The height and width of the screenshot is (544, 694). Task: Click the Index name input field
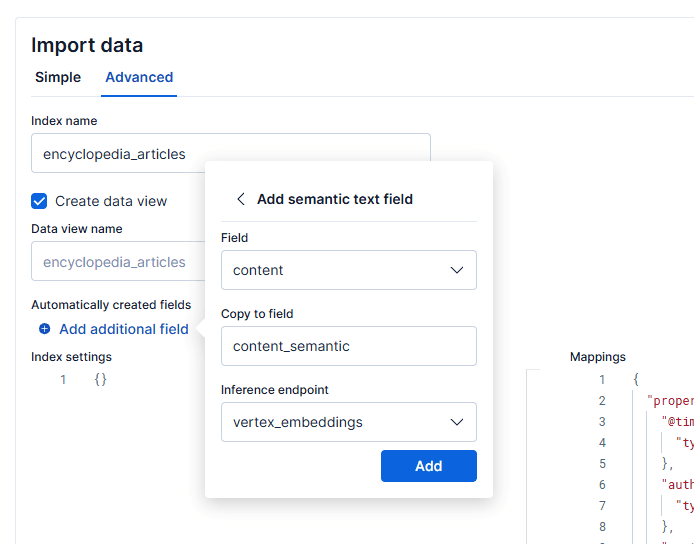pos(230,154)
